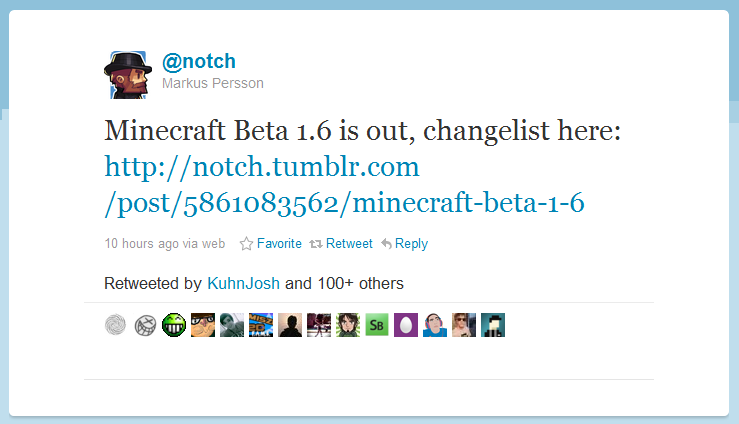Click the Retweet arrows icon
739x424 pixels.
(316, 243)
